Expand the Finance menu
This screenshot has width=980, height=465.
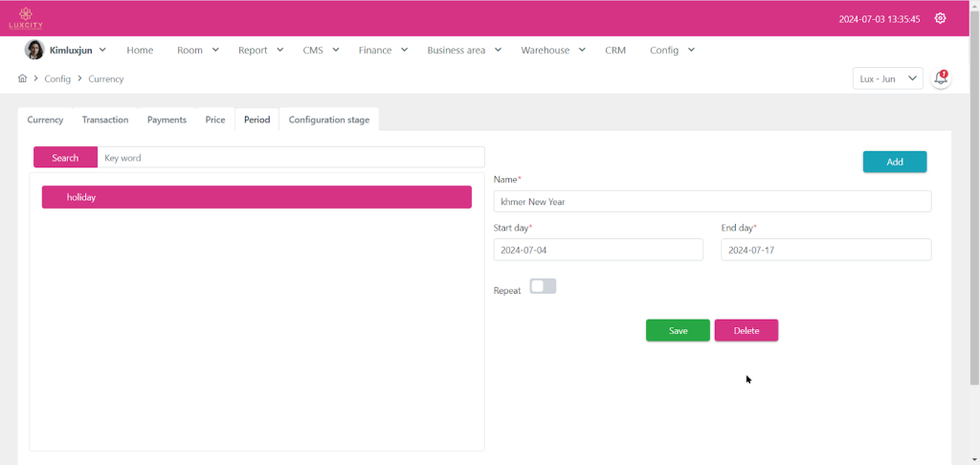point(383,50)
